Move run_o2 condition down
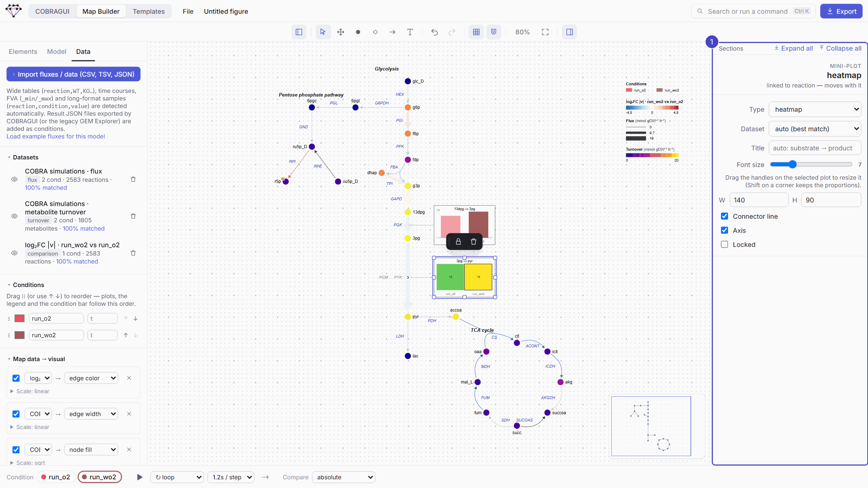868x488 pixels. click(x=136, y=318)
